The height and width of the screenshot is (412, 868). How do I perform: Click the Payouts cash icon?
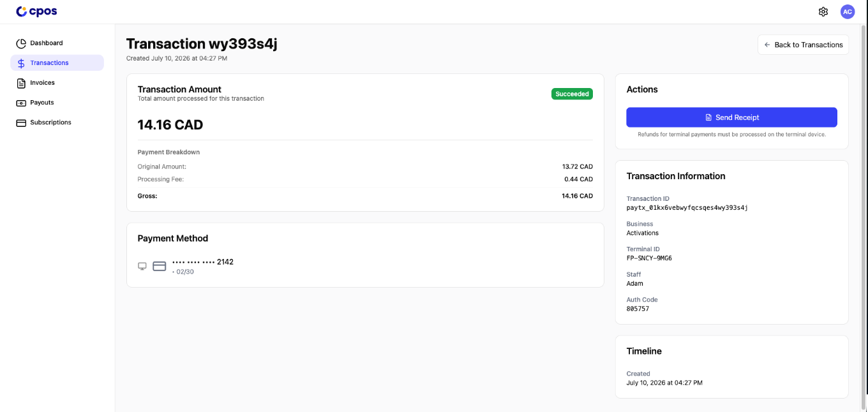pos(21,103)
